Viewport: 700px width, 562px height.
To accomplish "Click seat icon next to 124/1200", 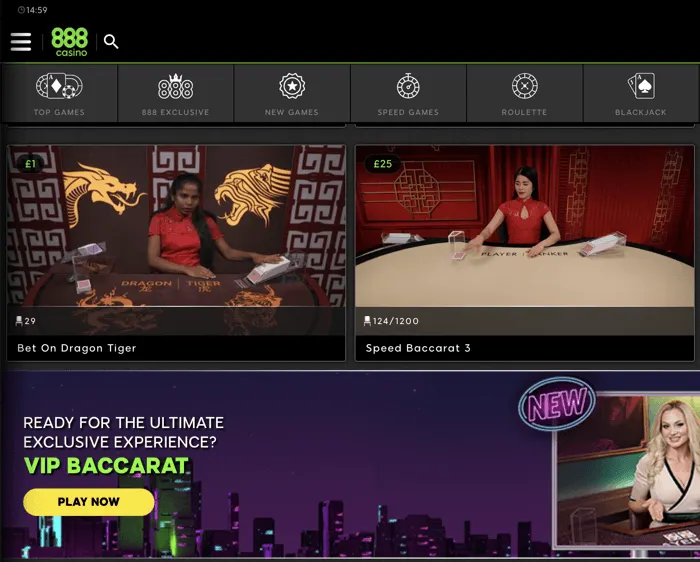I will (367, 321).
